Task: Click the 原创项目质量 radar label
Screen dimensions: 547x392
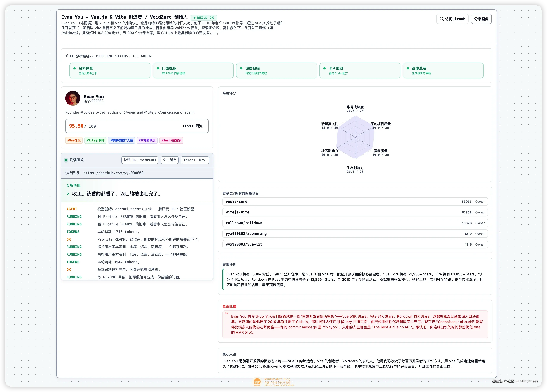Action: click(x=380, y=124)
